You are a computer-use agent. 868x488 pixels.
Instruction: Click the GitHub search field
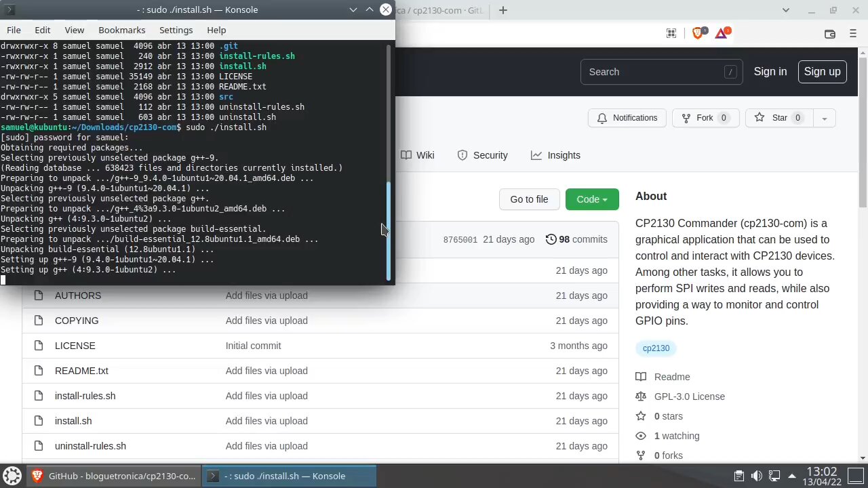(661, 72)
